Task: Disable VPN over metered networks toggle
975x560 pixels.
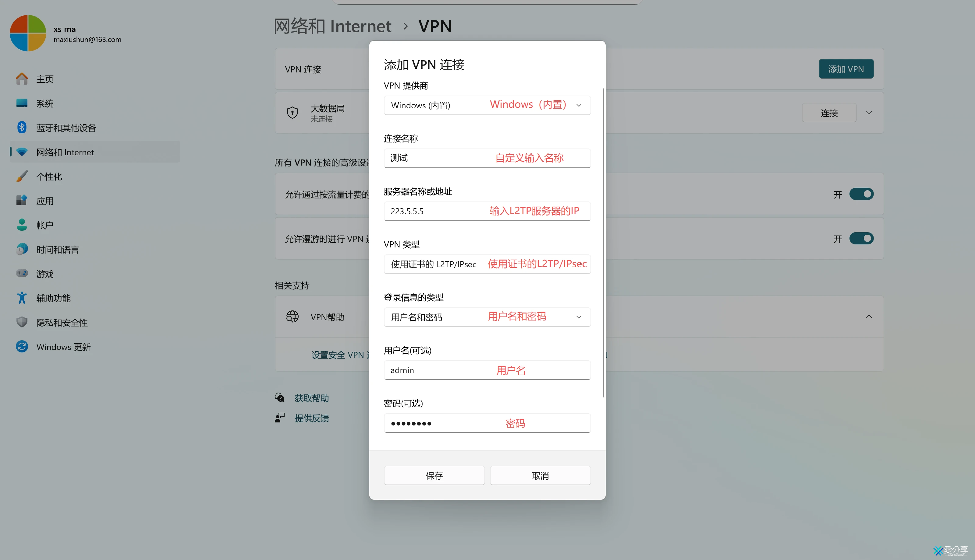Action: coord(861,194)
